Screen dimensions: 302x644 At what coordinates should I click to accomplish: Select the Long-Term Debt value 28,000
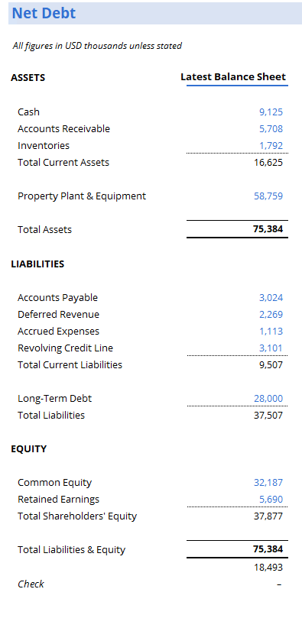coord(268,398)
